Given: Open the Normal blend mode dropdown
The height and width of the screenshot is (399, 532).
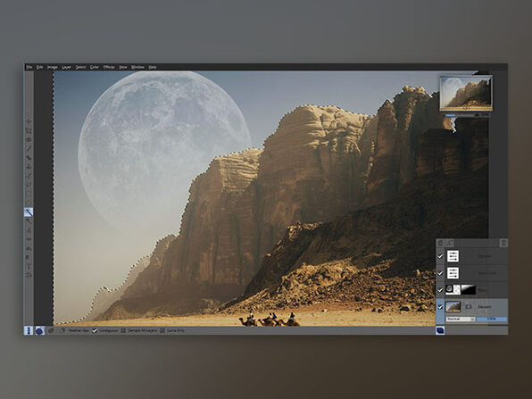Looking at the screenshot, I should (x=461, y=320).
